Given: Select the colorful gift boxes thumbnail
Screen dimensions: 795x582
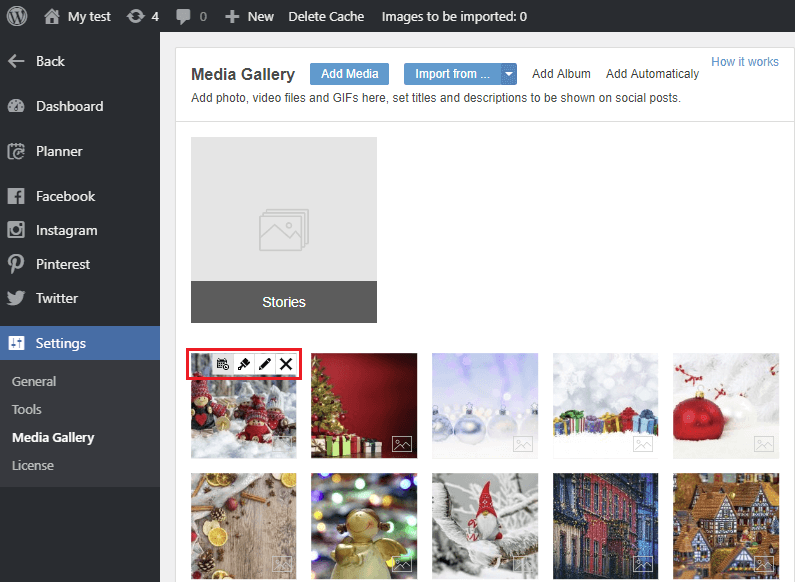Looking at the screenshot, I should (x=605, y=406).
